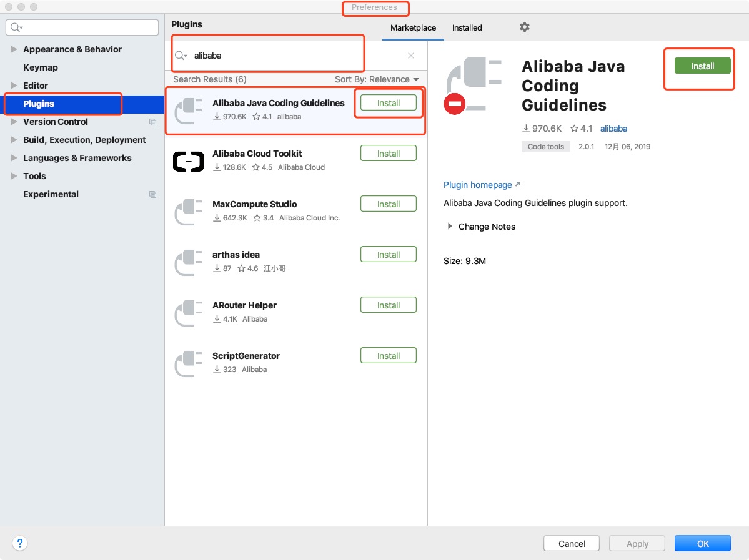This screenshot has width=749, height=560.
Task: Click the Alibaba Cloud Toolkit plugin logo
Action: point(188,161)
